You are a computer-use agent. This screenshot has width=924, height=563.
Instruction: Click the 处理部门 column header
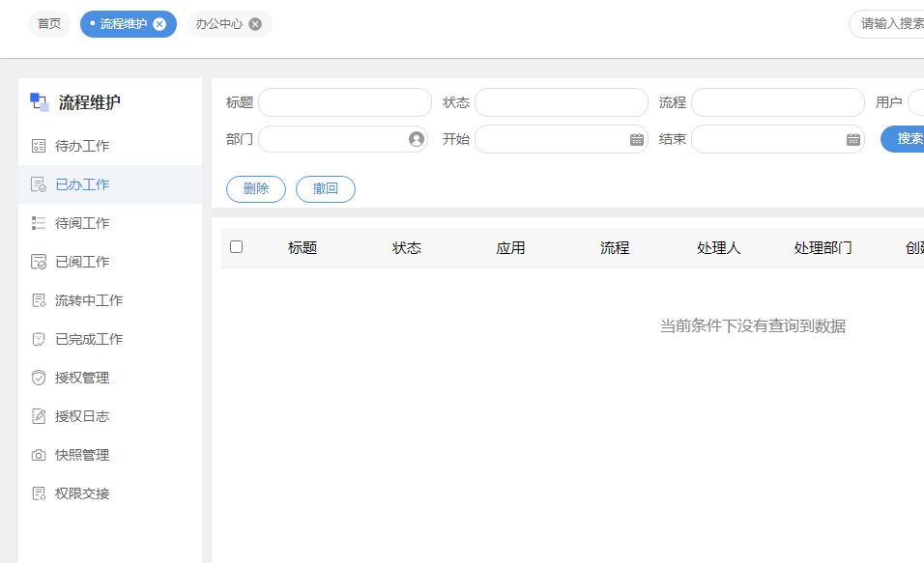[823, 248]
